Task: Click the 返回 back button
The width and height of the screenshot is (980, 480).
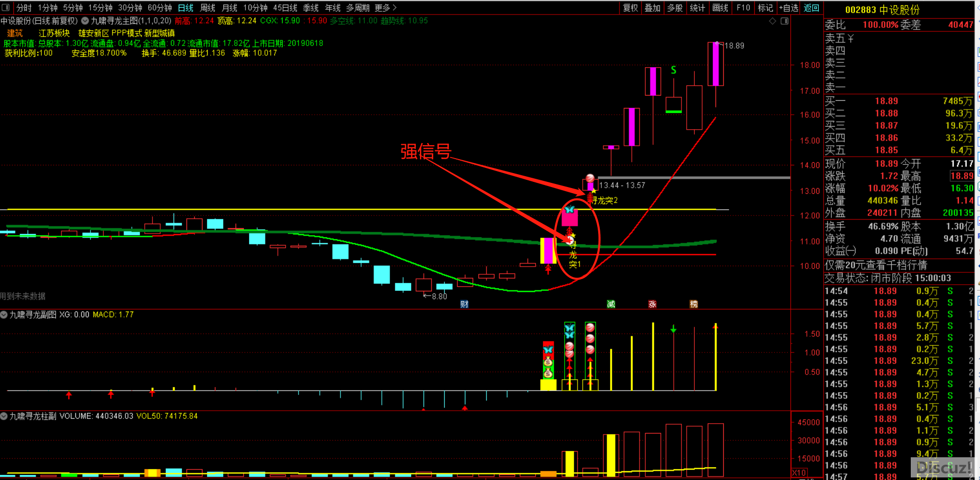Action: coord(812,8)
